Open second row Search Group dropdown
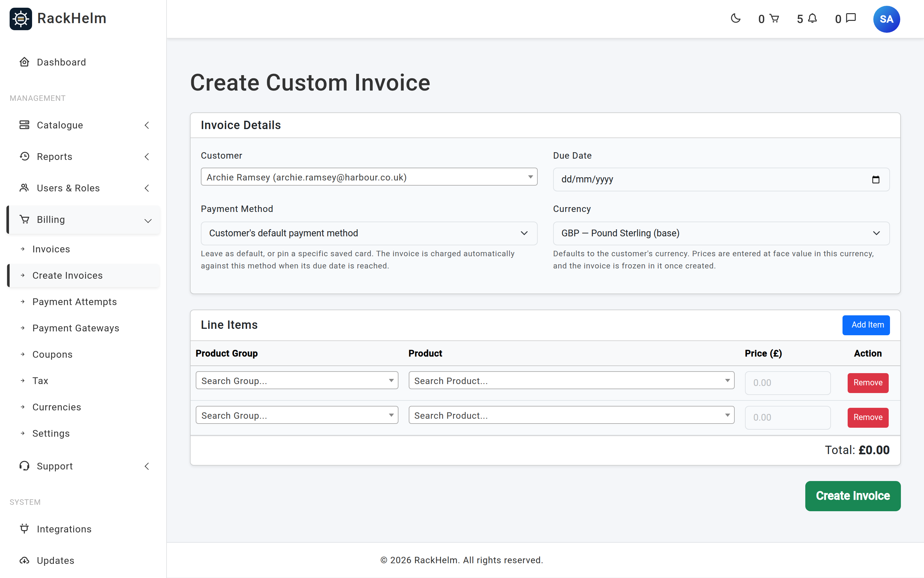Screen dimensions: 924x578 click(297, 416)
